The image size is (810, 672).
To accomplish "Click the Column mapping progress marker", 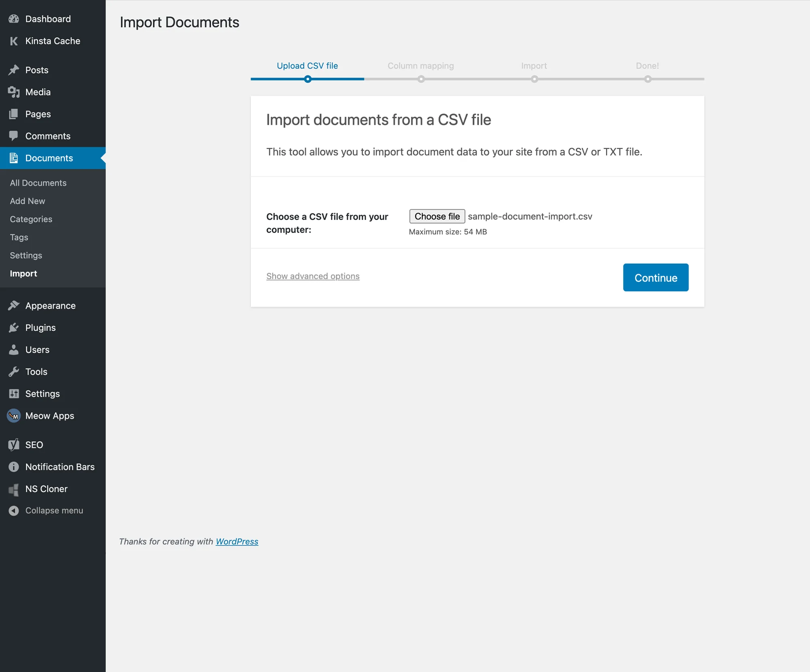I will [421, 79].
